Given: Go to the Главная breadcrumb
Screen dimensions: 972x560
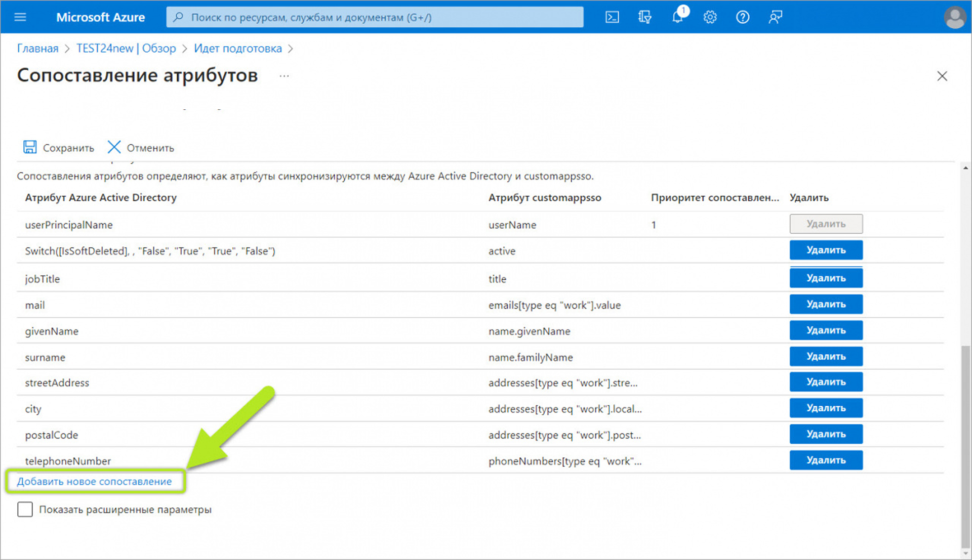Looking at the screenshot, I should click(x=38, y=49).
